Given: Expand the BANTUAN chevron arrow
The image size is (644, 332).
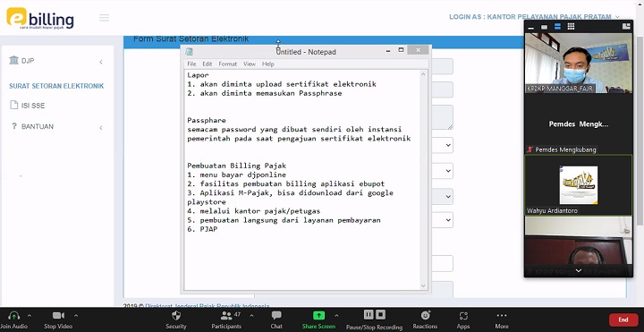Looking at the screenshot, I should tap(101, 128).
